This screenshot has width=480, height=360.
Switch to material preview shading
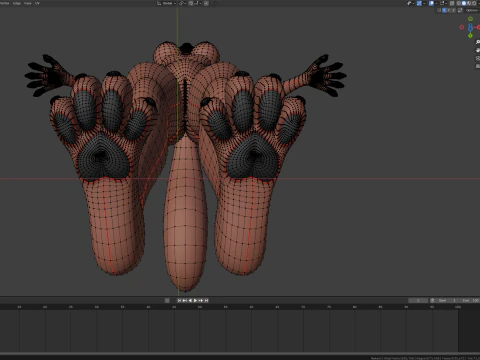tap(469, 3)
